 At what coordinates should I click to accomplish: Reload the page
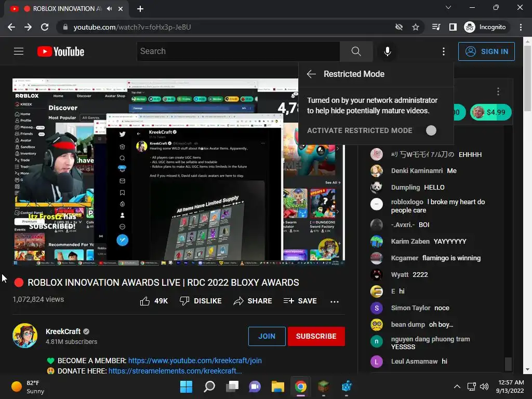click(x=45, y=27)
